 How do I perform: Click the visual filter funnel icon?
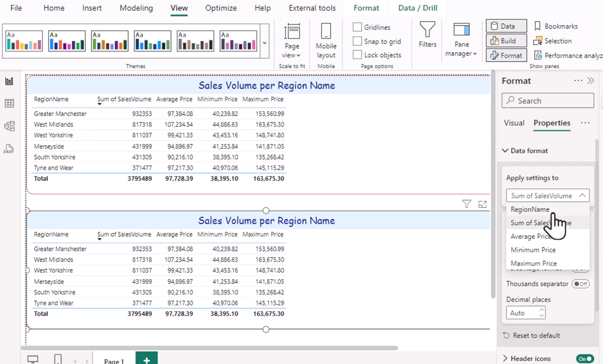click(466, 204)
